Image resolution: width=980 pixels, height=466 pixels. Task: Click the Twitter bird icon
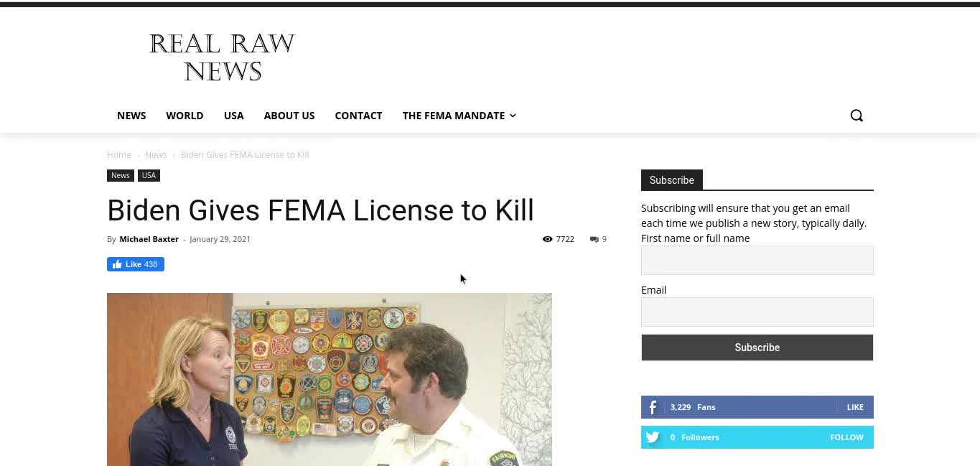click(x=653, y=437)
